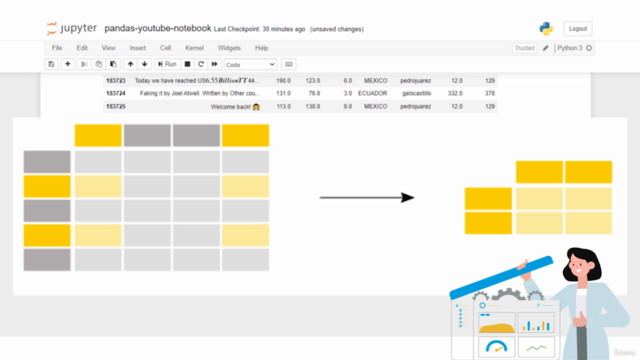Viewport: 640px width, 360px height.
Task: Click the Last Checkpoint 30 minutes ago text
Action: (x=260, y=29)
